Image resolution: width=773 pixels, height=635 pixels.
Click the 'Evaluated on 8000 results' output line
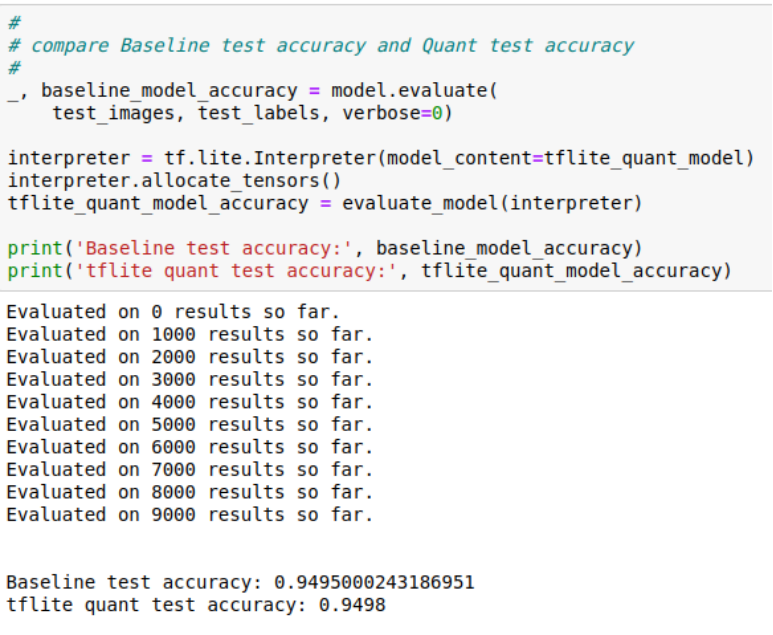click(x=189, y=492)
